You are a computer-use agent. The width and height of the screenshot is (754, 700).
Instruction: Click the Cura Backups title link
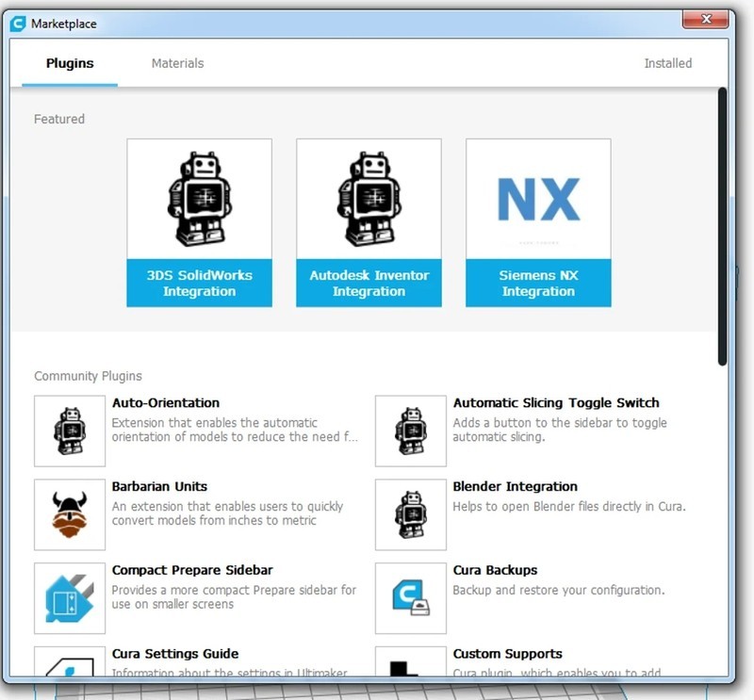pyautogui.click(x=495, y=571)
